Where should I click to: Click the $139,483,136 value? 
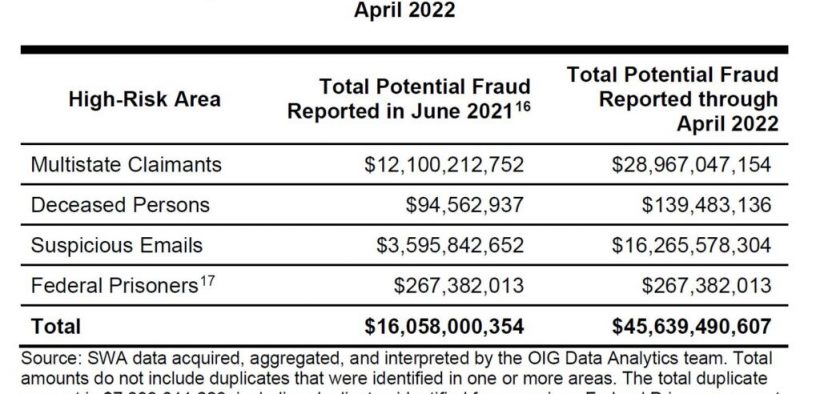[707, 205]
